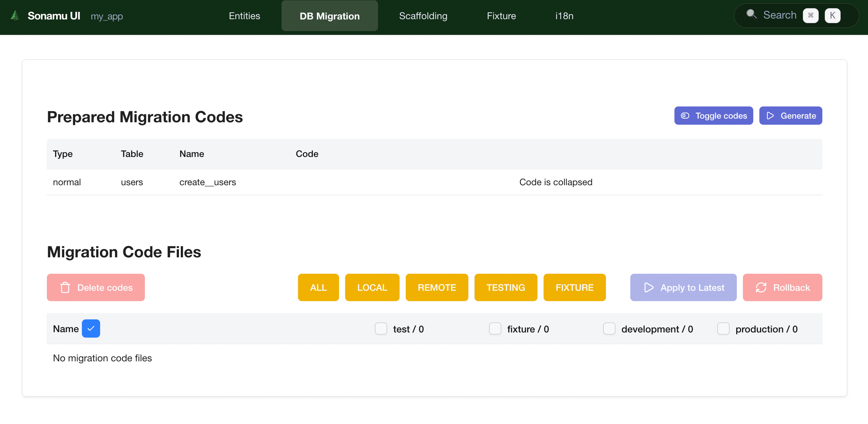Image resolution: width=868 pixels, height=424 pixels.
Task: Switch to the Scaffolding tab
Action: (x=423, y=16)
